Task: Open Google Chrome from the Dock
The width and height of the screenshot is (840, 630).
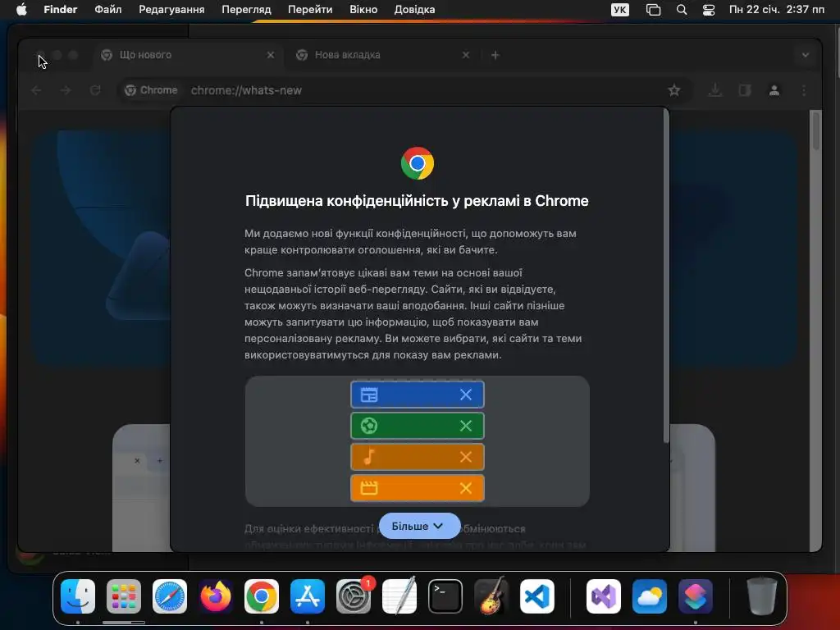Action: click(262, 596)
